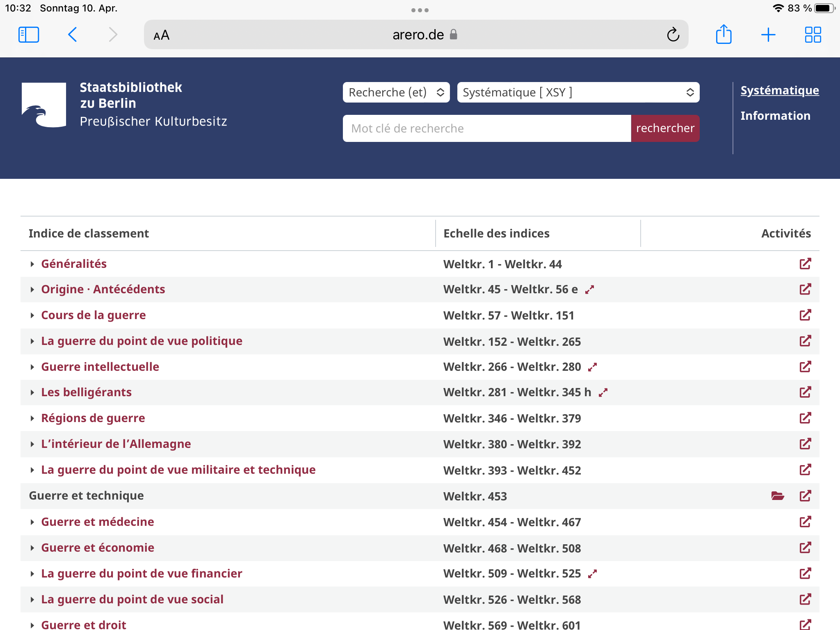
Task: Open La guerre du point de vue politique link
Action: (142, 341)
